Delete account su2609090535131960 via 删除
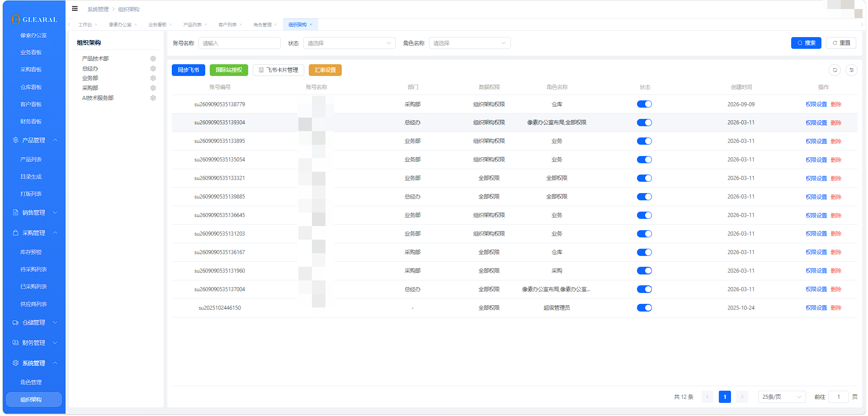The height and width of the screenshot is (416, 868). click(836, 271)
